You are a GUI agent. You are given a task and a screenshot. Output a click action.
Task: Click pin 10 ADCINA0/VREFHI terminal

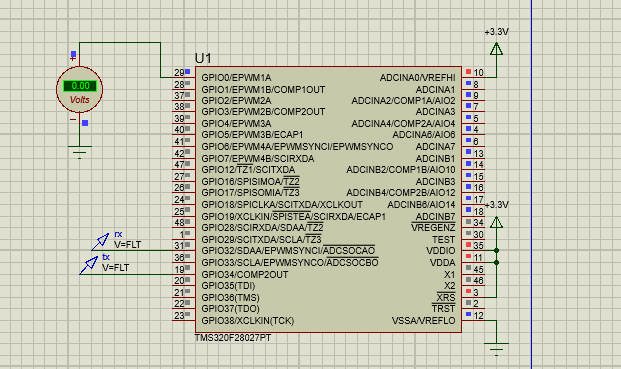click(473, 77)
